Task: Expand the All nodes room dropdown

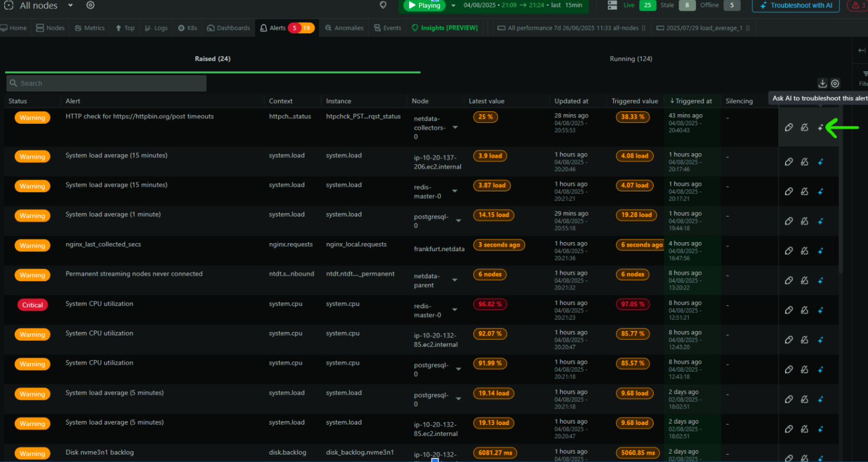Action: click(71, 5)
